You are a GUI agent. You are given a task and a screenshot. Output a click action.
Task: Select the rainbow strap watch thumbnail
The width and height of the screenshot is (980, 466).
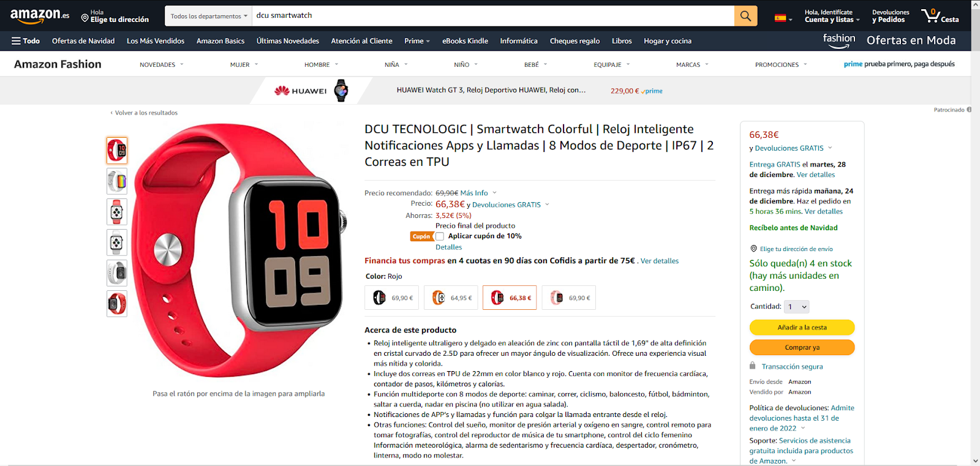(x=117, y=181)
